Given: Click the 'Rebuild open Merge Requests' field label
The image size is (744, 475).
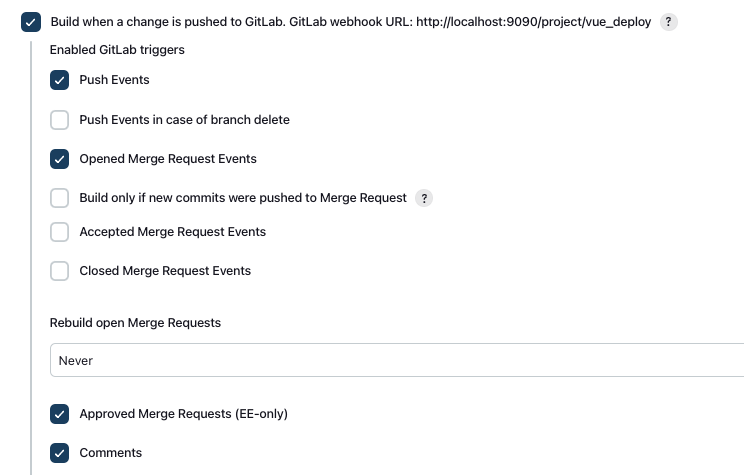Looking at the screenshot, I should click(135, 323).
